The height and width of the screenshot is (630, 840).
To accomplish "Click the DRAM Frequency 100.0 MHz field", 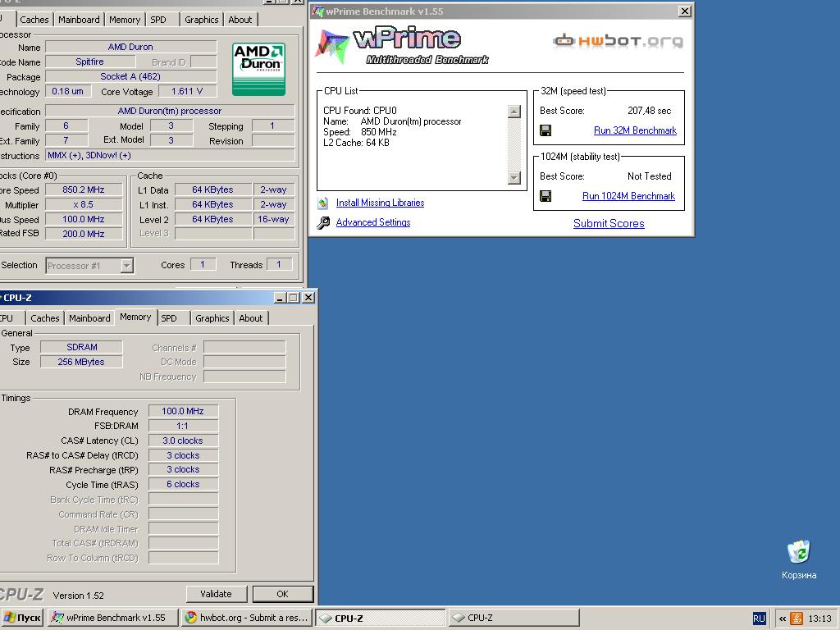I will [183, 412].
